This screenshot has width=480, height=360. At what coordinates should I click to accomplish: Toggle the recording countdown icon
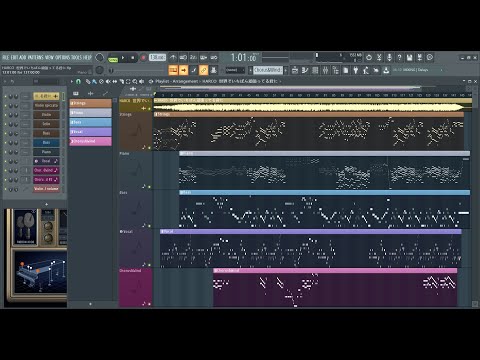(193, 57)
